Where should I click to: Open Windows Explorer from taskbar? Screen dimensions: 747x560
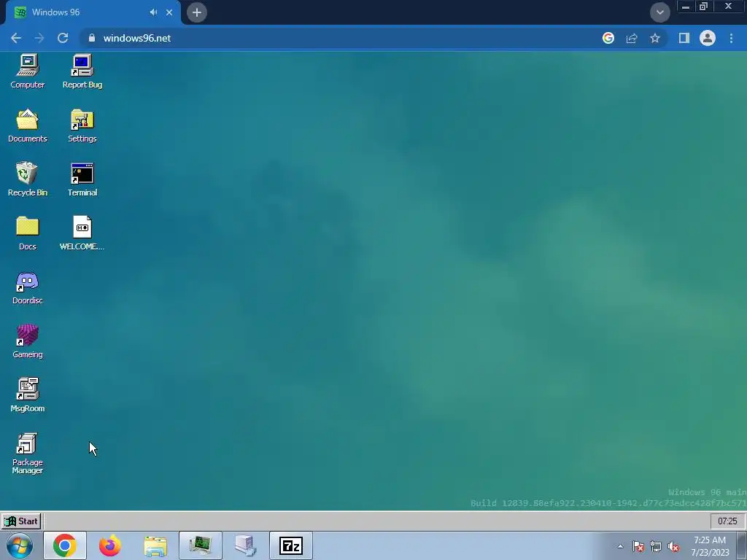coord(155,545)
